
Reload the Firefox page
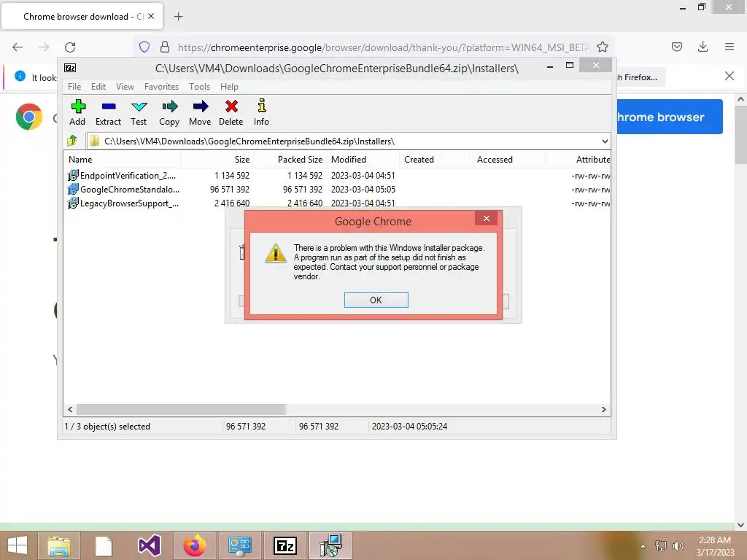tap(70, 47)
